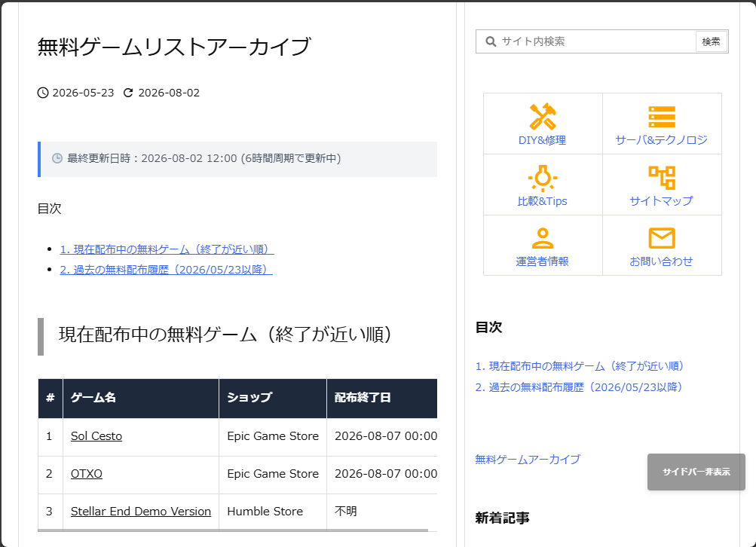This screenshot has width=756, height=547.
Task: Open the お問い合わせ envelope icon
Action: (662, 238)
